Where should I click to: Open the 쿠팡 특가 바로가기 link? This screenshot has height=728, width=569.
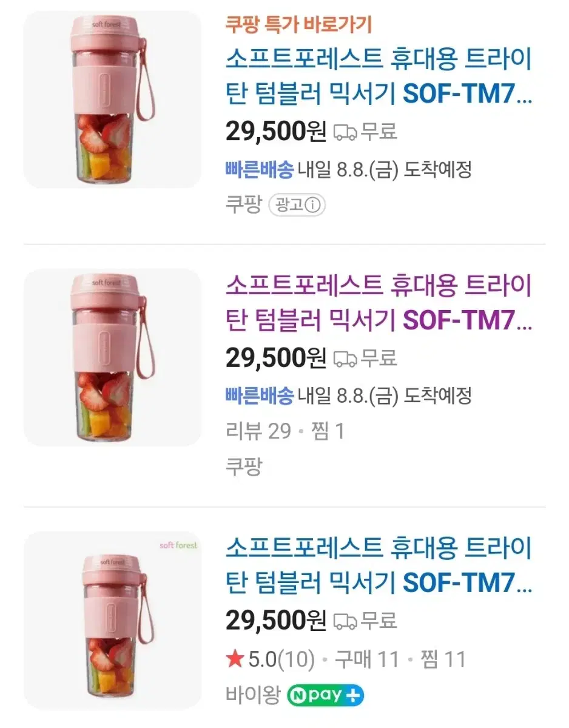click(298, 25)
